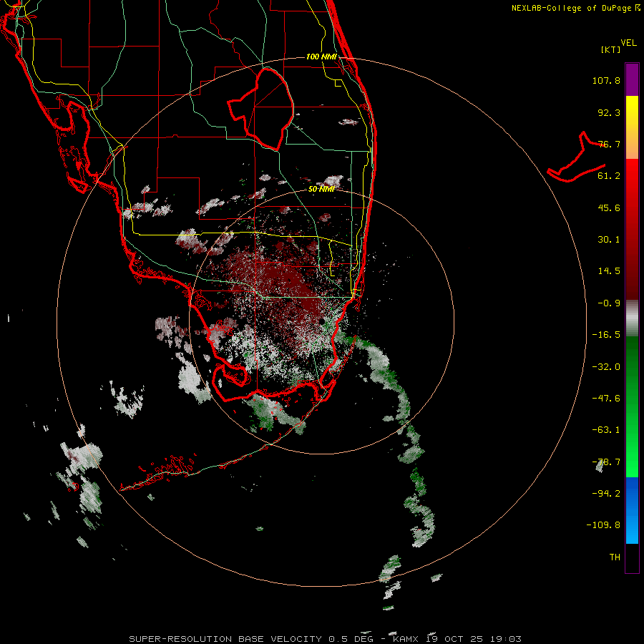Click the Lake Okeechobee outline on the map
This screenshot has height=644, width=644.
(260, 109)
